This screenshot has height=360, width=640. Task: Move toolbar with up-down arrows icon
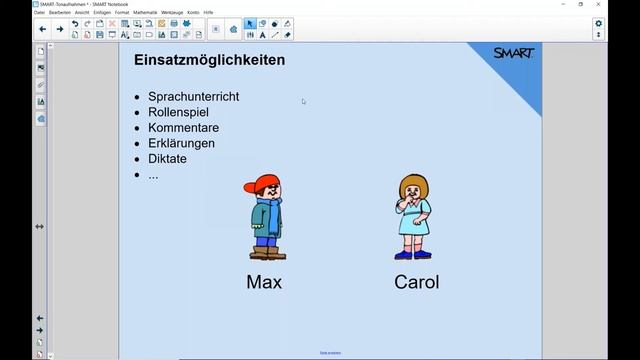click(598, 35)
